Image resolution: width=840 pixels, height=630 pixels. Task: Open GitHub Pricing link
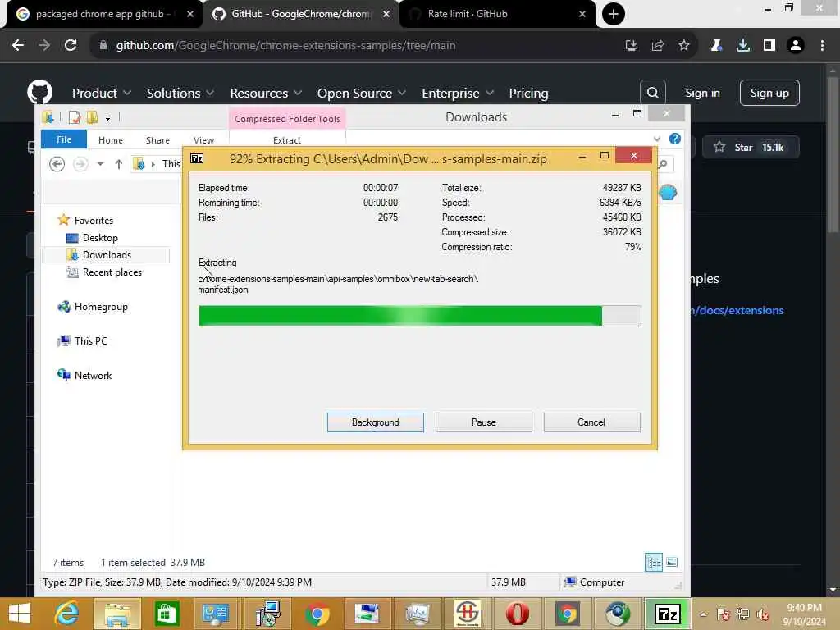pos(528,94)
